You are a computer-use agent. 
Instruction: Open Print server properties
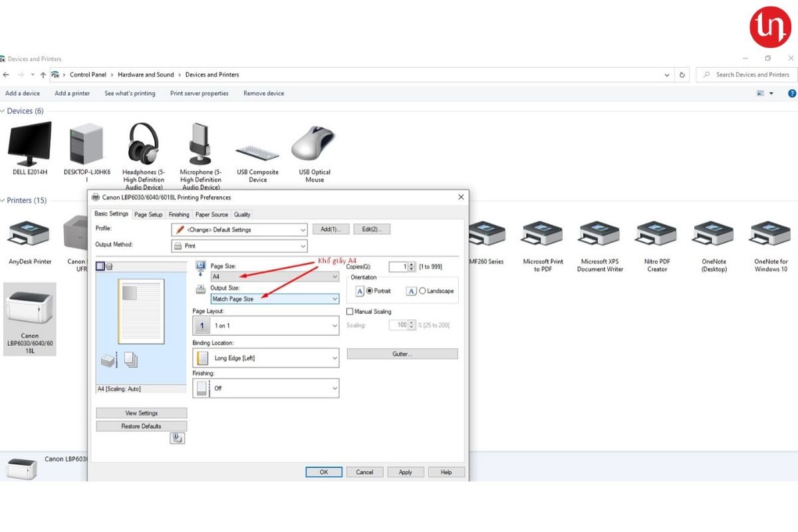coord(199,94)
